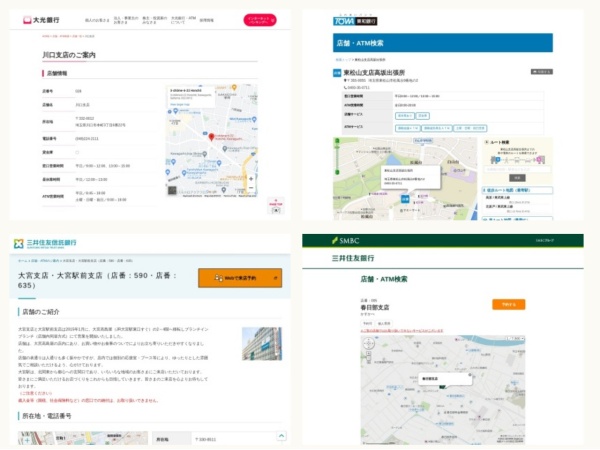Click the 店舗・ATM検索 blue banner

pyautogui.click(x=443, y=43)
